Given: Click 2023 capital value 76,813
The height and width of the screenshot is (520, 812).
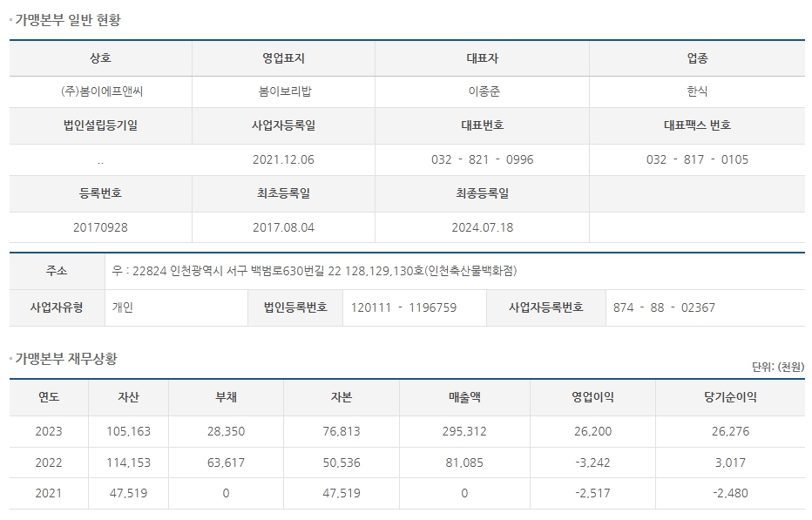Looking at the screenshot, I should tap(342, 431).
